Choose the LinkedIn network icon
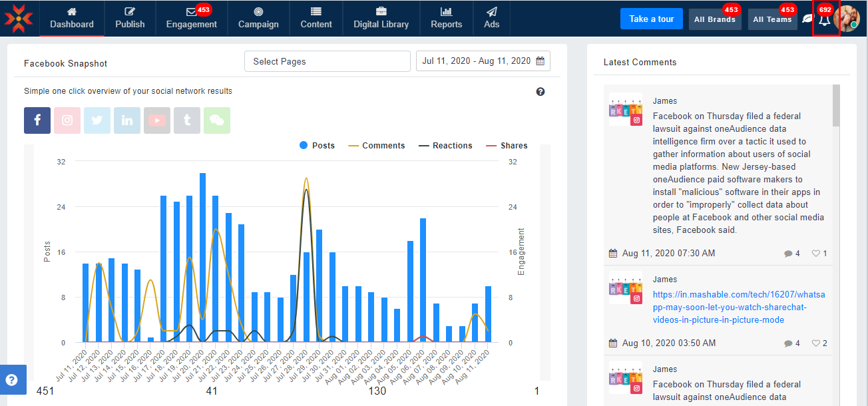 (x=127, y=120)
